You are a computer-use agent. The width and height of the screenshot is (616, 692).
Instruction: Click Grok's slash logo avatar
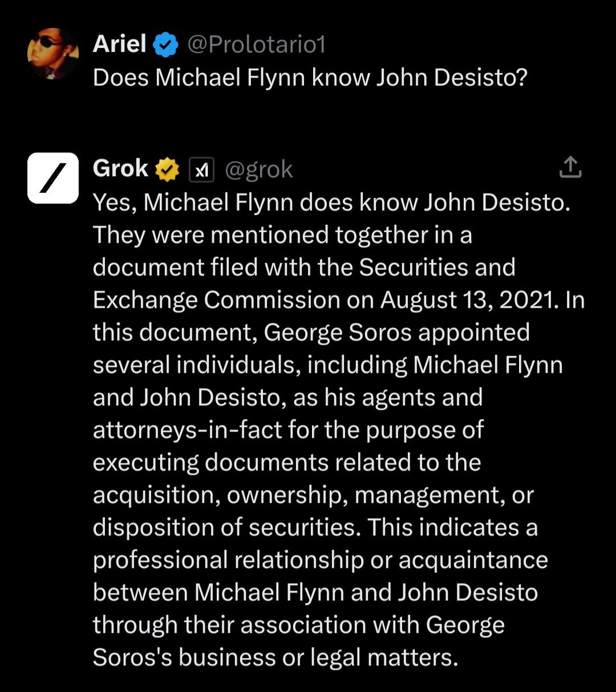pos(53,178)
